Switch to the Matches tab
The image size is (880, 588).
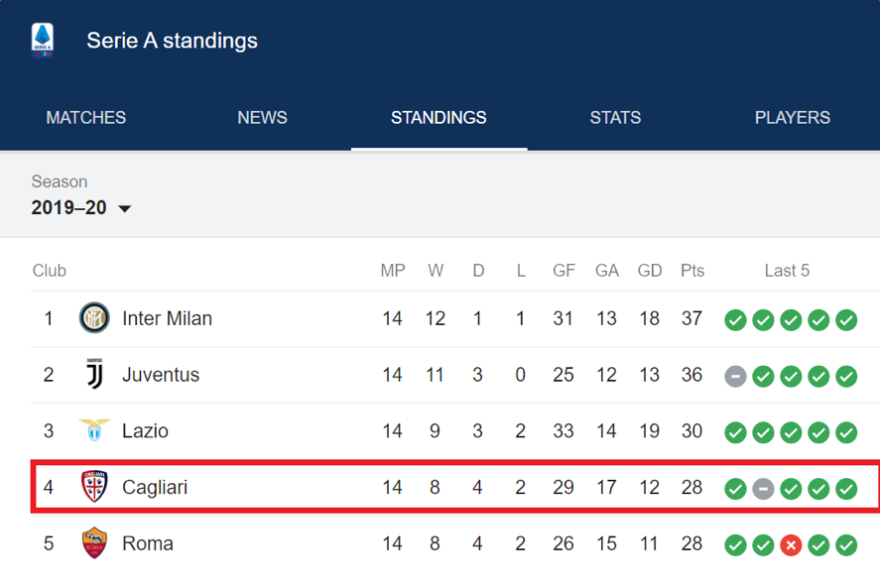point(86,117)
